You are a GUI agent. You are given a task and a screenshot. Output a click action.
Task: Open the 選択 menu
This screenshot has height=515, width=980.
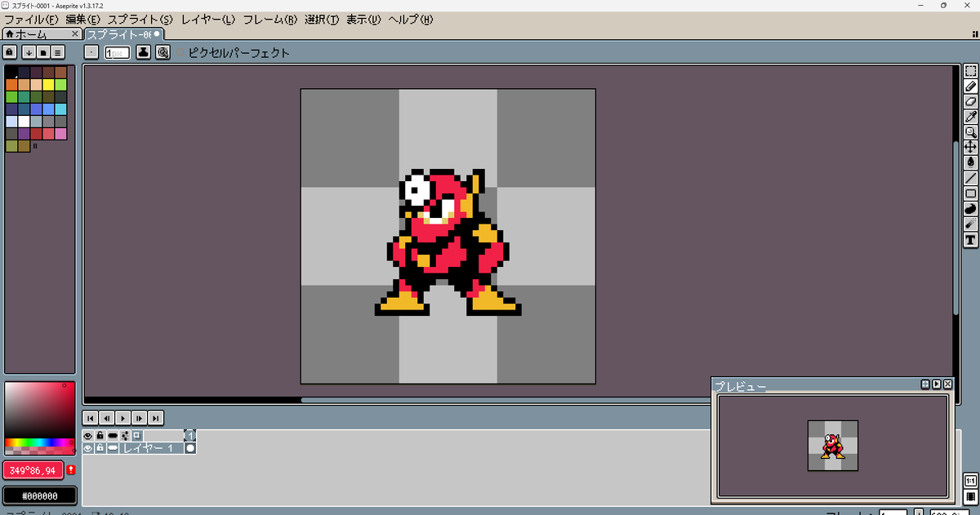tap(322, 20)
